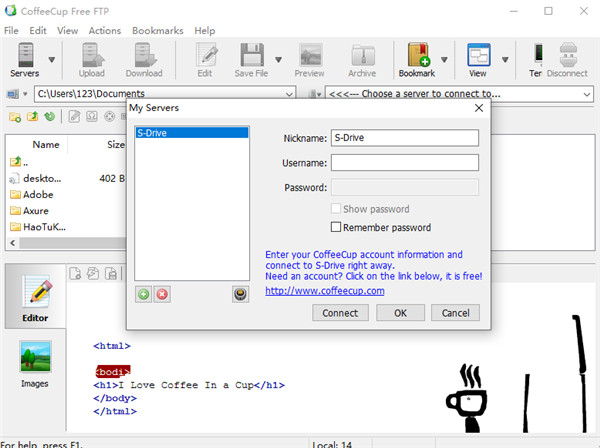The image size is (600, 448).
Task: Open the Actions menu
Action: click(x=105, y=31)
